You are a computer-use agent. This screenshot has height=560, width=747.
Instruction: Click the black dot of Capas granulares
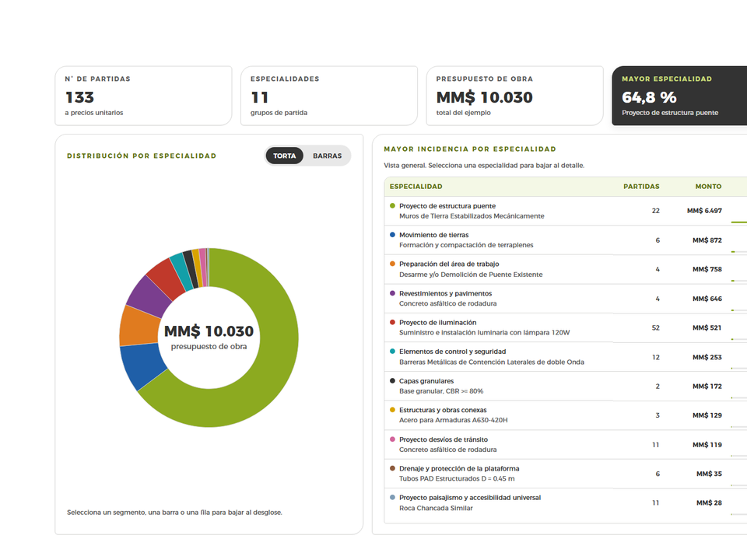pyautogui.click(x=392, y=381)
